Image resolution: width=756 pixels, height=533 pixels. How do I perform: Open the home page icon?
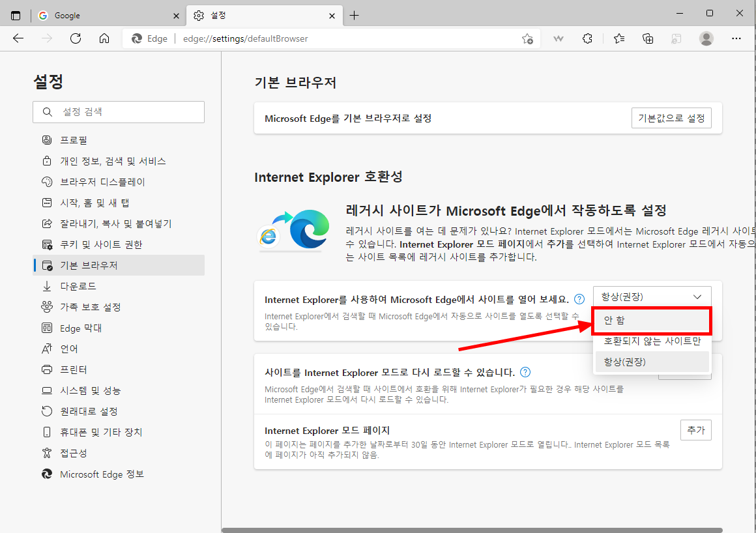[104, 38]
